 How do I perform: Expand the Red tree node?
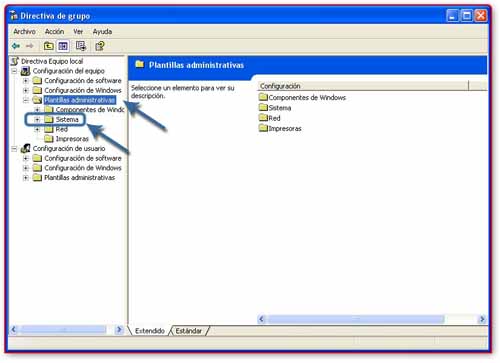[37, 129]
